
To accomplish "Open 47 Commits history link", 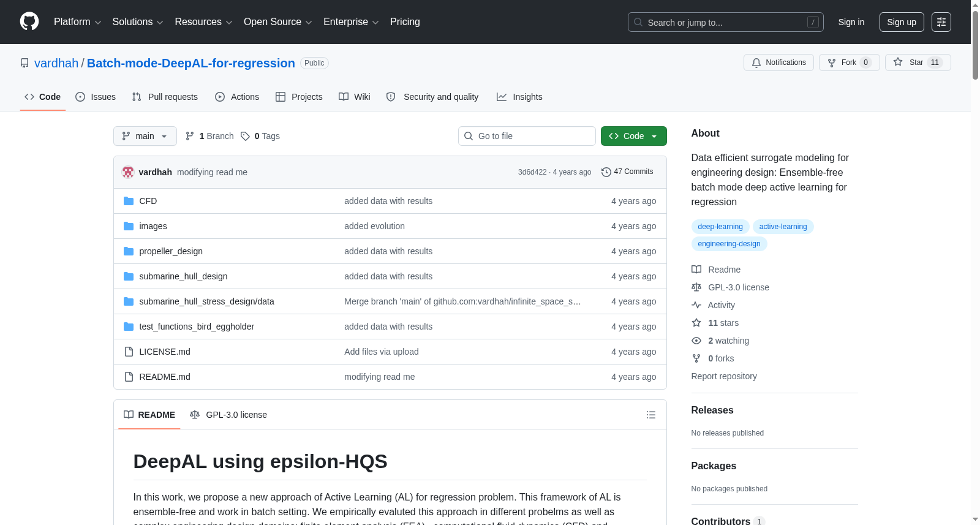I will pos(627,172).
